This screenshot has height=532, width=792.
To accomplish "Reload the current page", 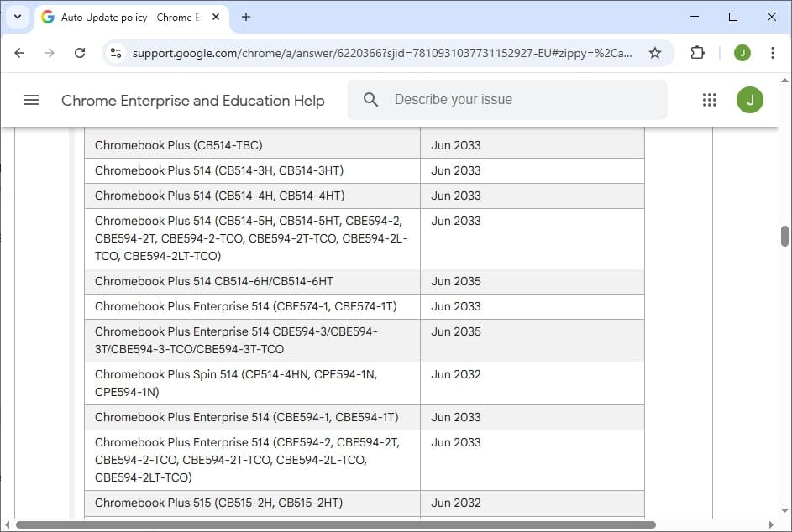I will tap(80, 53).
